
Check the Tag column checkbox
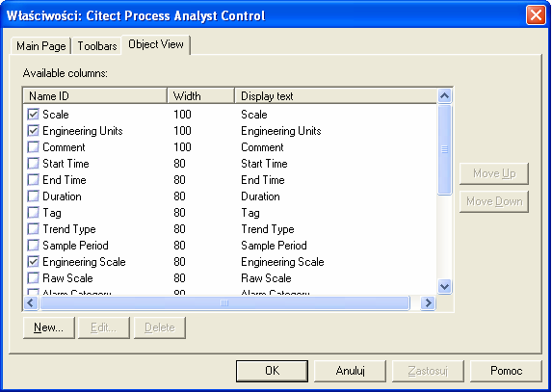point(33,213)
